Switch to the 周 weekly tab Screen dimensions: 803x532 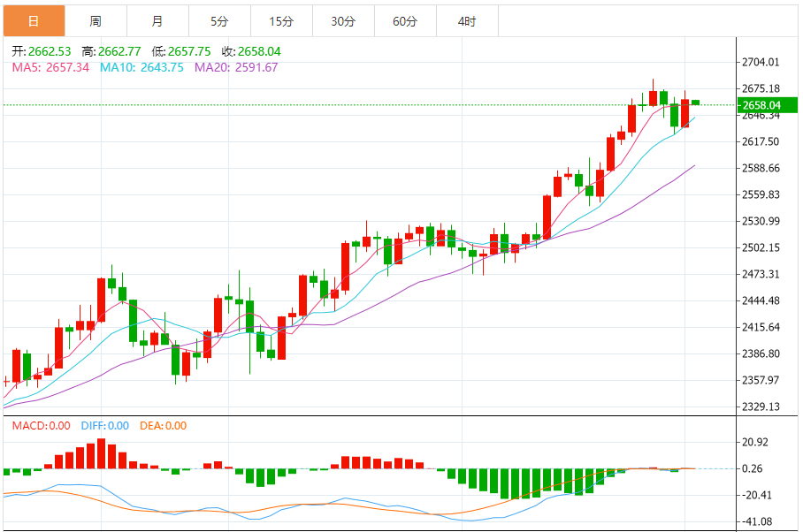click(x=96, y=21)
